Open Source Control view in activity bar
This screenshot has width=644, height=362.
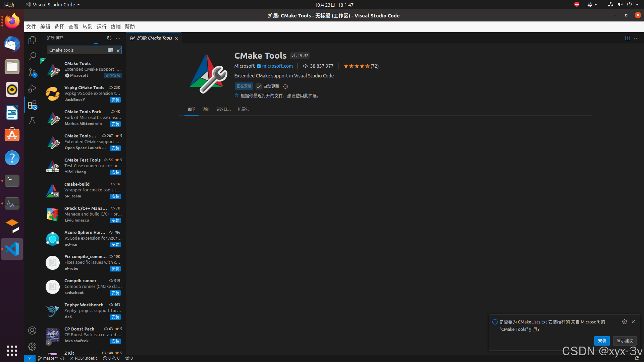[x=32, y=72]
